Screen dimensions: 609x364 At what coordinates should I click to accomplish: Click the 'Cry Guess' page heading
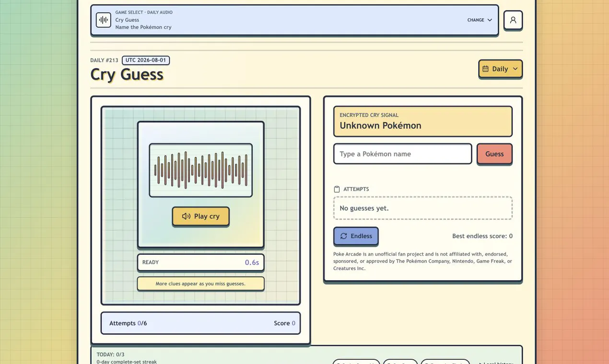point(127,74)
